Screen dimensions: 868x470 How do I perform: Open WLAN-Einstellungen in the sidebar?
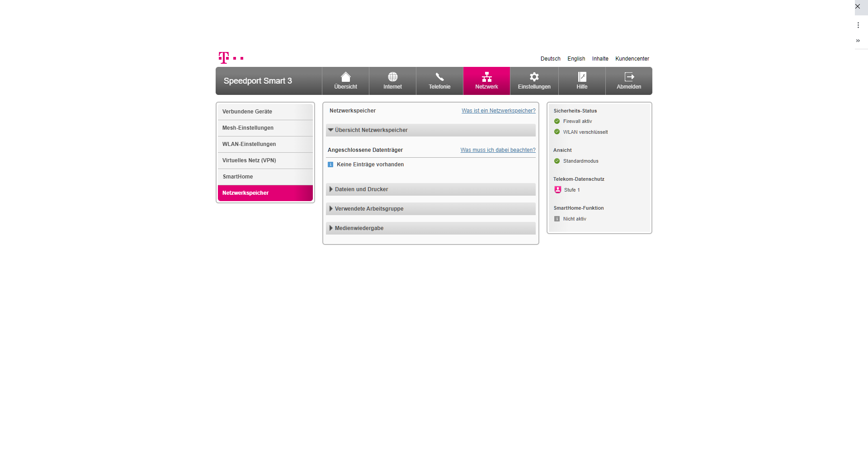pos(265,144)
